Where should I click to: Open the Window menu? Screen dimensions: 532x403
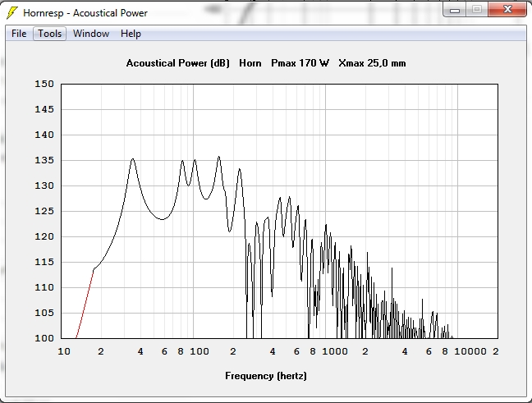[91, 34]
